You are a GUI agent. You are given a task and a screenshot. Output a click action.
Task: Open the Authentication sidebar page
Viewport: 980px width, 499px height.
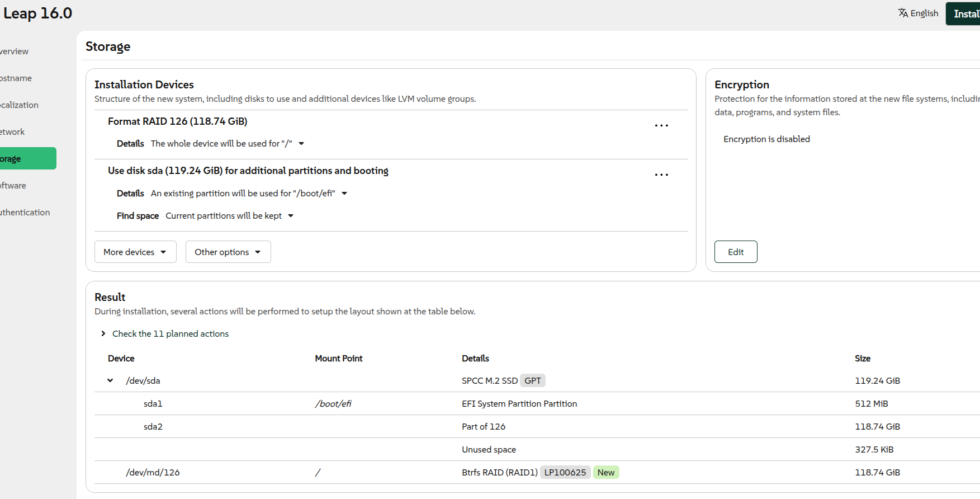25,213
